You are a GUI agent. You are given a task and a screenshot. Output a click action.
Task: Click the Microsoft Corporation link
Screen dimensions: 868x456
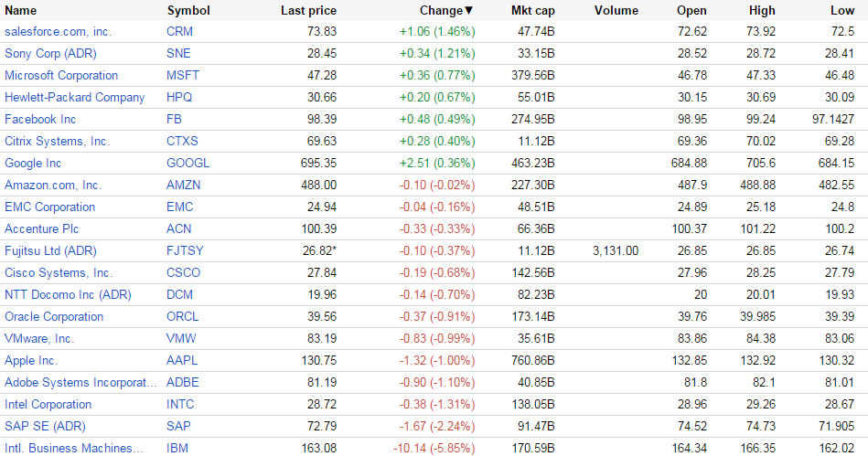(61, 76)
